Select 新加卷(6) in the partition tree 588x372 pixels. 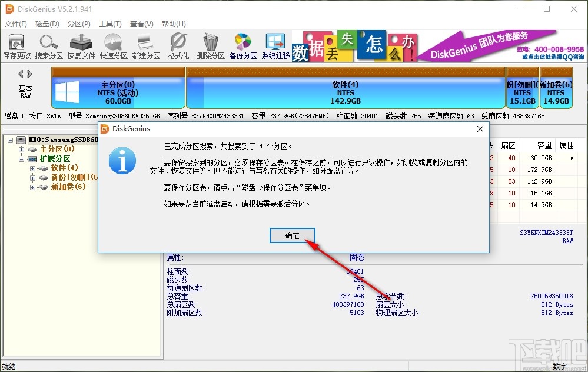click(x=68, y=187)
